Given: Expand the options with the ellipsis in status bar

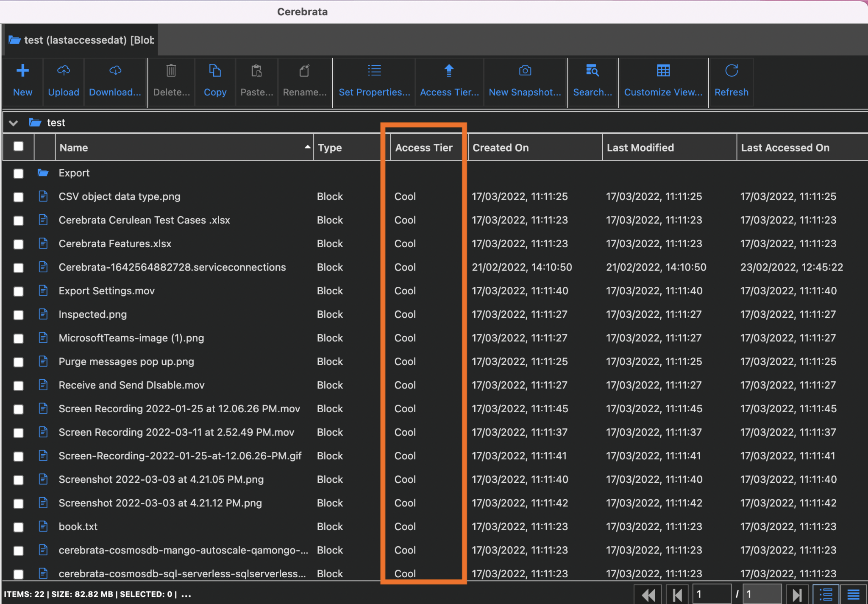Looking at the screenshot, I should [186, 594].
